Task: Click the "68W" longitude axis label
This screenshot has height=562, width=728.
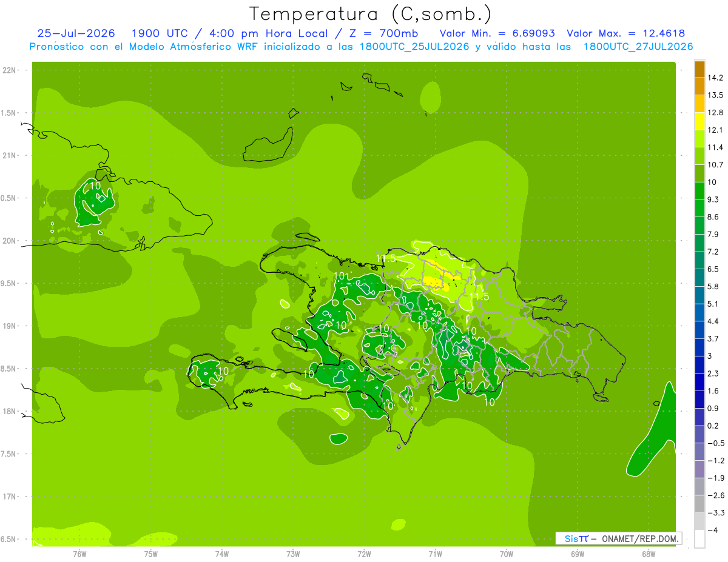Action: point(649,554)
